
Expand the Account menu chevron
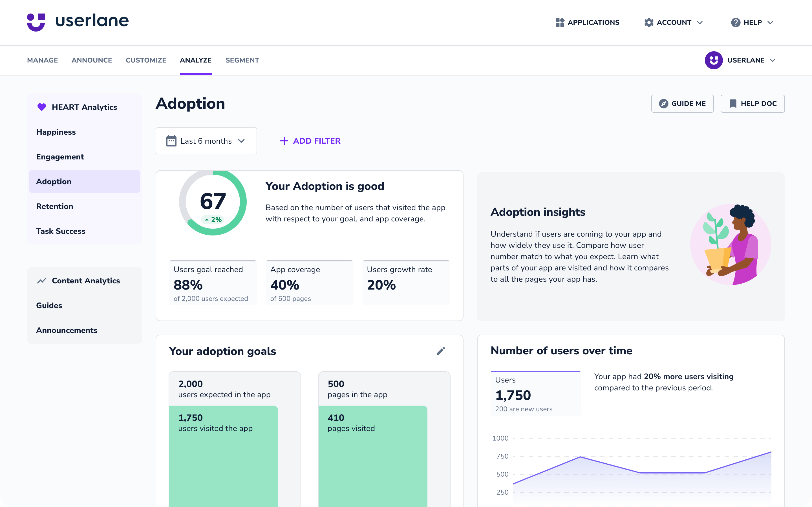(x=700, y=23)
